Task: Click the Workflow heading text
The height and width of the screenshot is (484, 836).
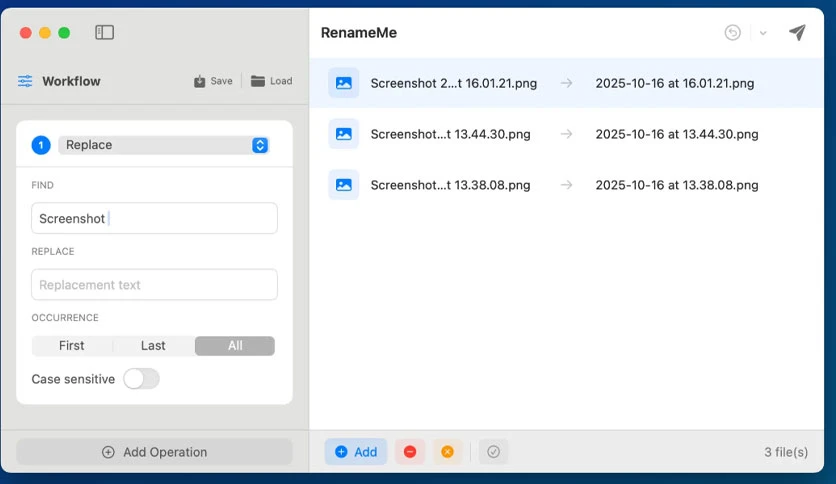Action: 71,81
